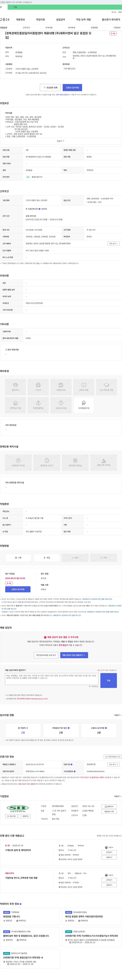The width and height of the screenshot is (122, 980).
Task: Click the D-54 badge near title
Action: coord(113,33)
